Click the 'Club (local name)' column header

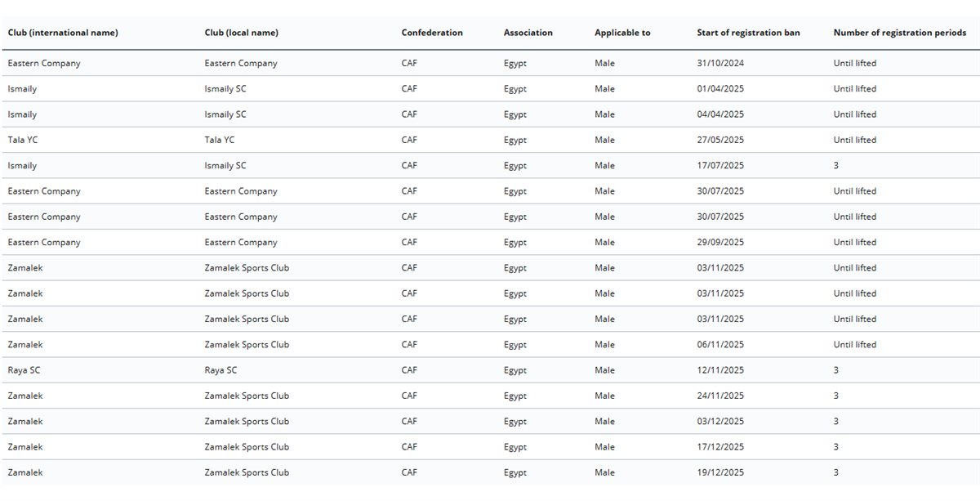point(241,33)
